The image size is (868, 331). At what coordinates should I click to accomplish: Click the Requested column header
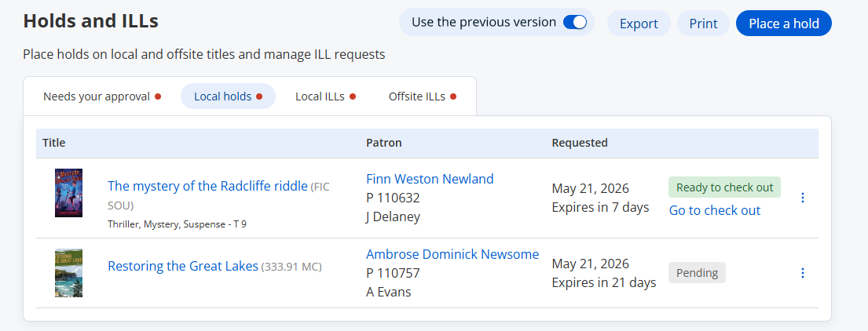580,143
